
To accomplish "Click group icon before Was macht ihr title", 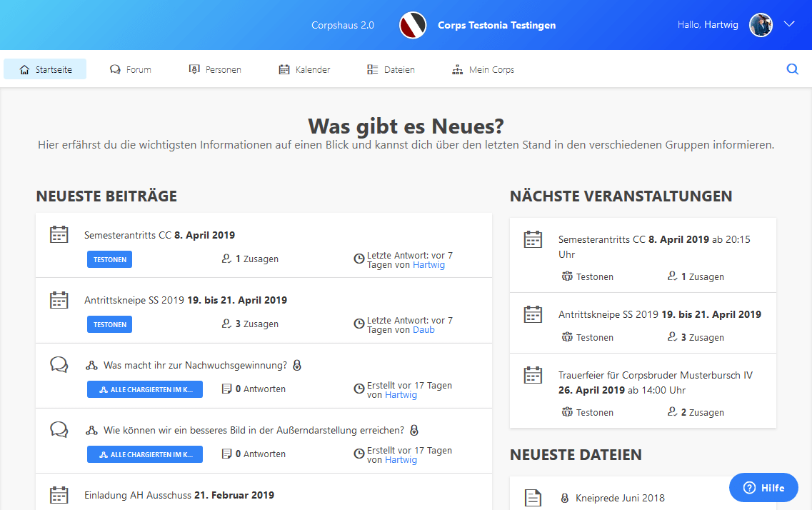I will (x=91, y=366).
